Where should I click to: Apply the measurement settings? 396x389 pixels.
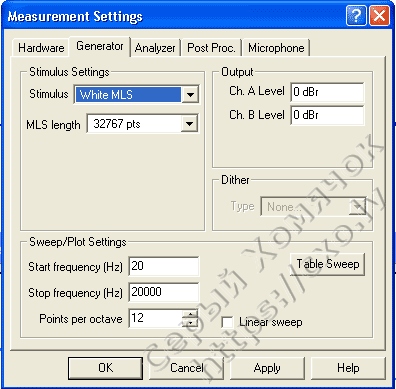click(267, 368)
